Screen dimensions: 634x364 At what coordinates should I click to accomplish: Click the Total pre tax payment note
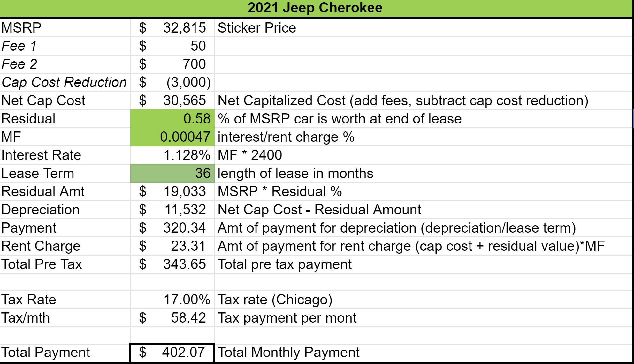point(423,264)
